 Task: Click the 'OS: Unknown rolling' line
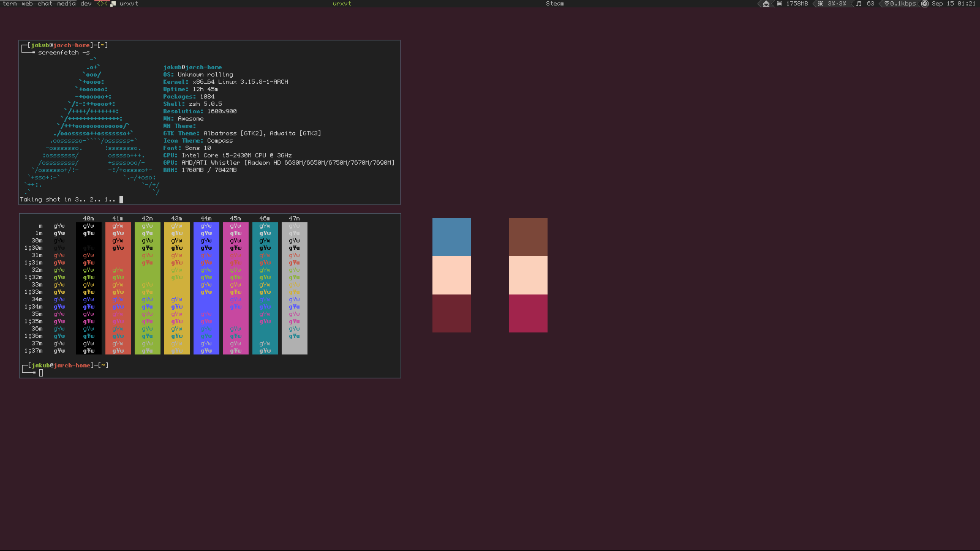198,75
